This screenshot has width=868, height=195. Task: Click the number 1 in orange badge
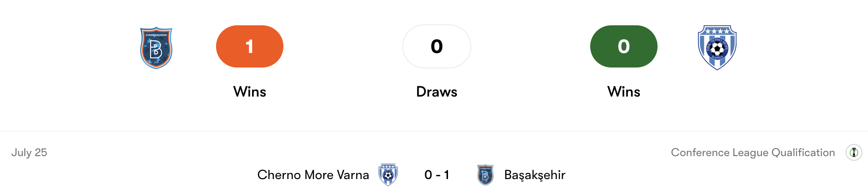[250, 46]
